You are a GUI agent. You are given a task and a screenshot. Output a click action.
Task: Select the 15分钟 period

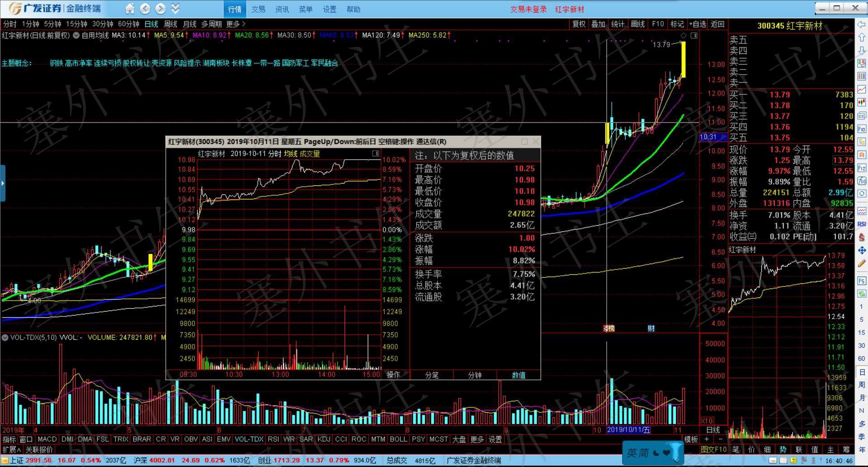coord(76,24)
